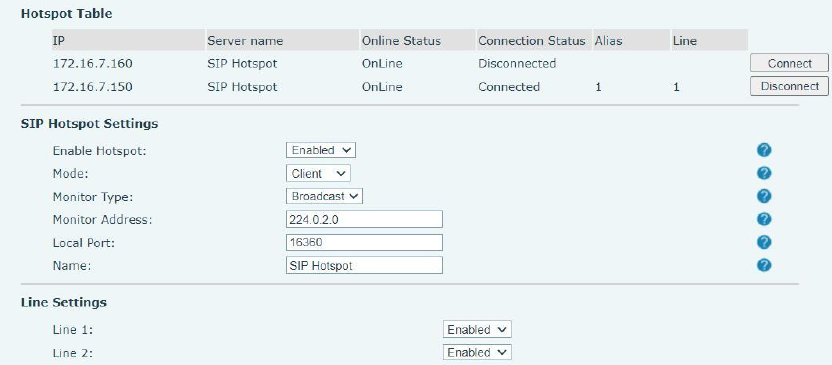This screenshot has width=832, height=365.
Task: Click the Enable Hotspot label
Action: pos(99,151)
